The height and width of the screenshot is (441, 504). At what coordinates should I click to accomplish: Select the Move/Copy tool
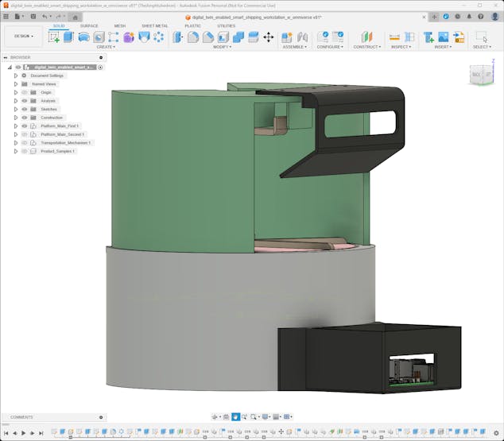coord(268,37)
